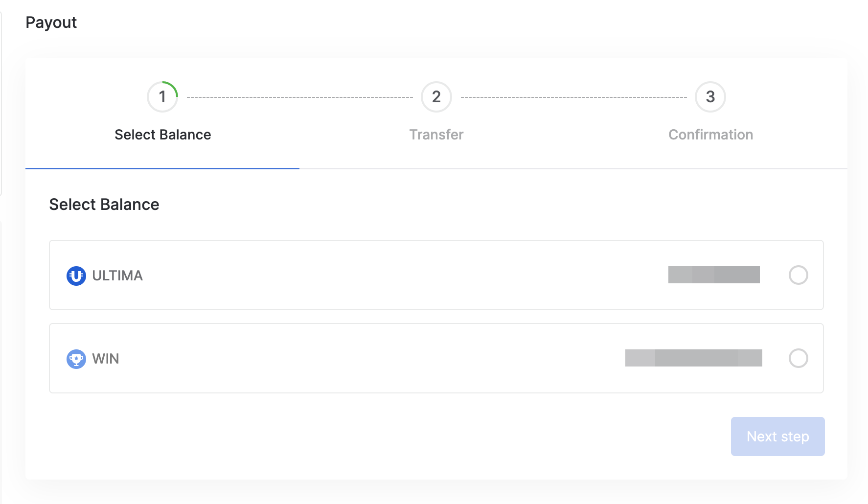Viewport: 868px width, 504px height.
Task: Go to the Confirmation step label
Action: (710, 135)
